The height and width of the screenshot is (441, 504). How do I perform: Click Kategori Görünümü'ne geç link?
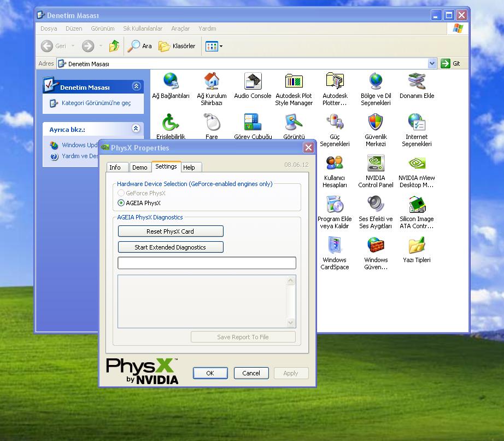click(x=96, y=103)
